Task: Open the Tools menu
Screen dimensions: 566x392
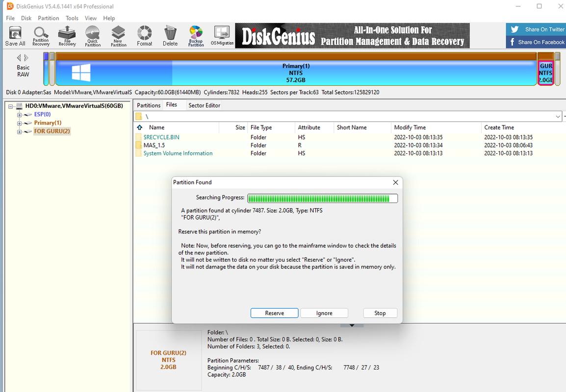Action: (x=72, y=18)
